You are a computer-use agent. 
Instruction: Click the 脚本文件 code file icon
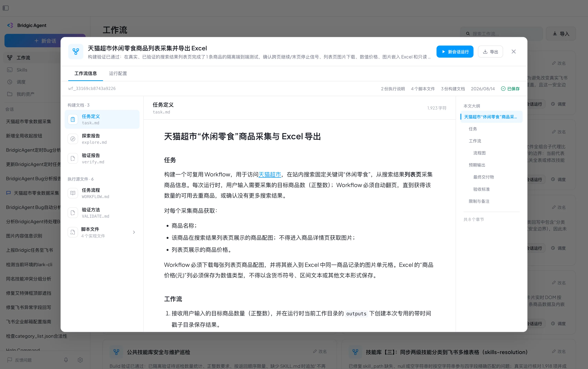click(x=73, y=232)
